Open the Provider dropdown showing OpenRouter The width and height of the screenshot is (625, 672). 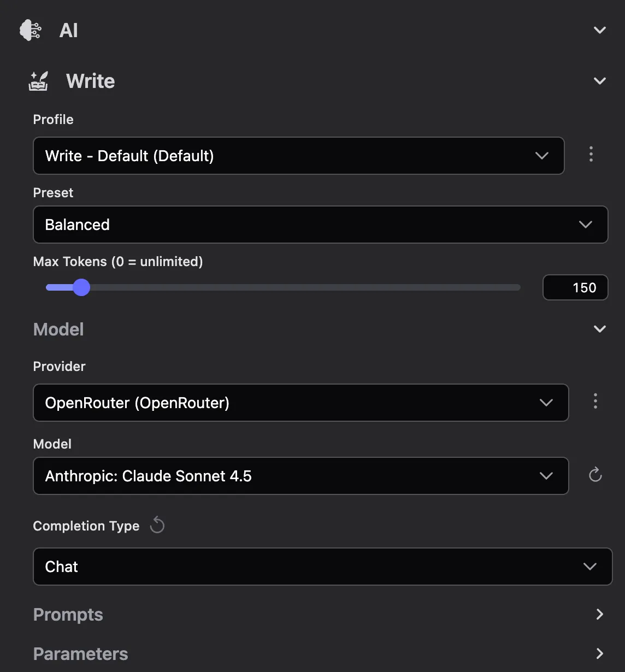click(x=300, y=403)
